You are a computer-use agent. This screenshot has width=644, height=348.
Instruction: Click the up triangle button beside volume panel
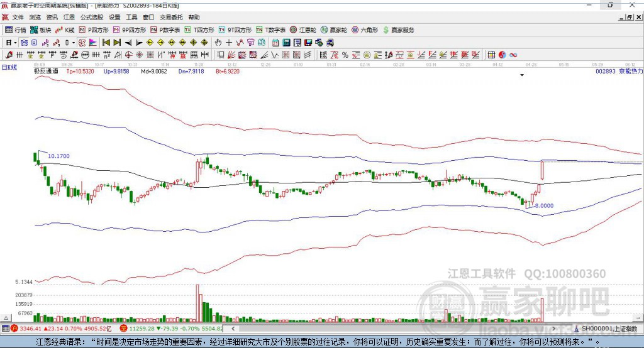tap(6, 318)
